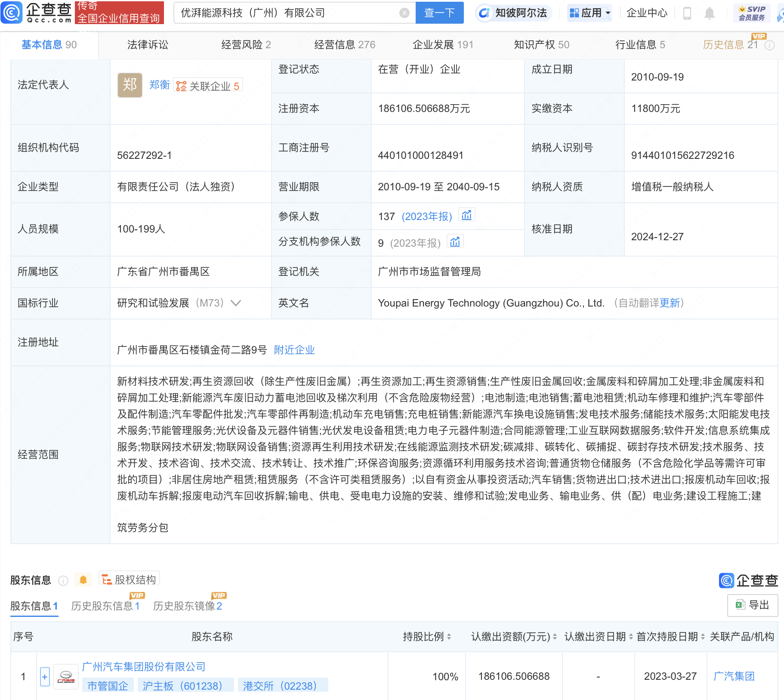The width and height of the screenshot is (784, 700).
Task: Sort by 持股比例 column
Action: click(x=449, y=637)
